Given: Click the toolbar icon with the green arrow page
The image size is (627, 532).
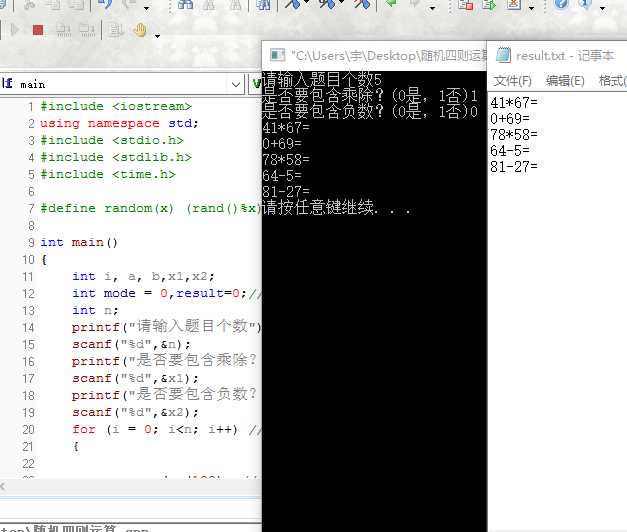Looking at the screenshot, I should coord(489,4).
